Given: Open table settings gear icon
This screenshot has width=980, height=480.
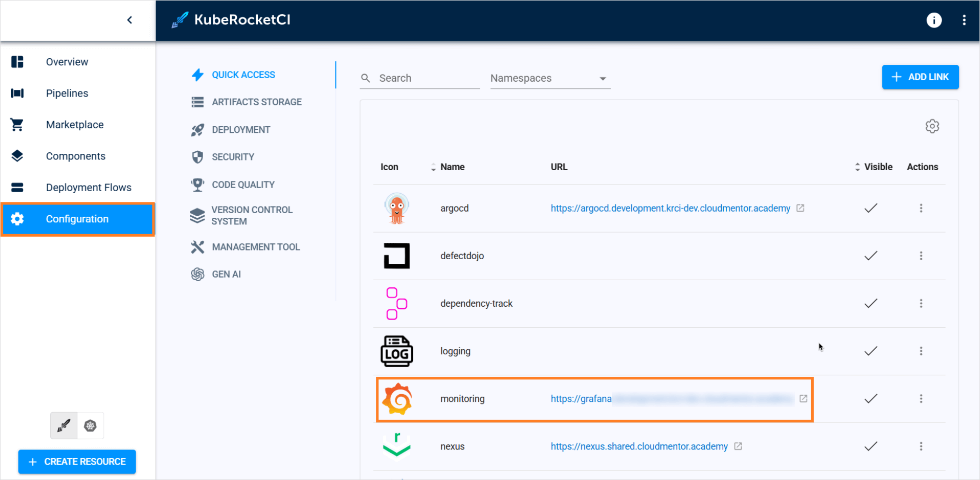Looking at the screenshot, I should pos(932,126).
